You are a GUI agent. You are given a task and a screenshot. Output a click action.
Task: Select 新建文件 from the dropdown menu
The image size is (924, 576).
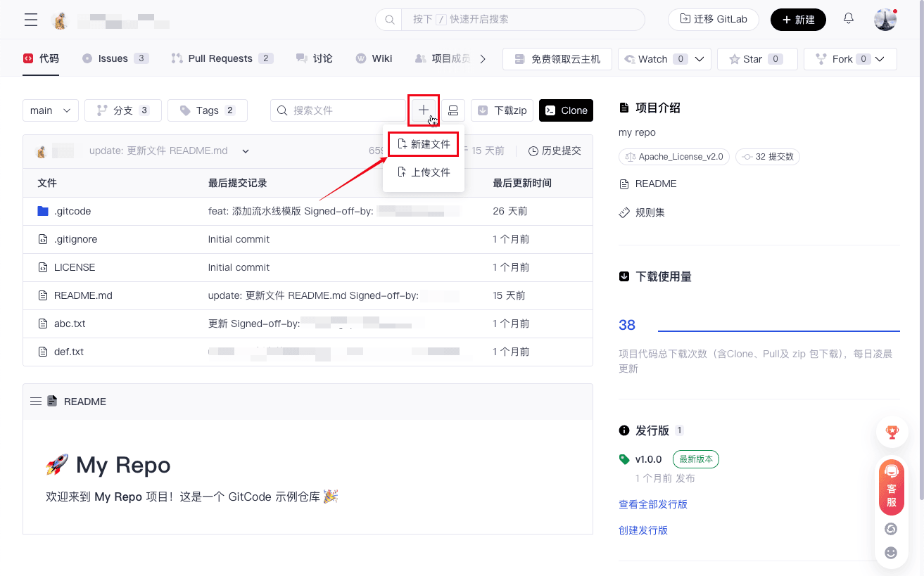pos(424,144)
